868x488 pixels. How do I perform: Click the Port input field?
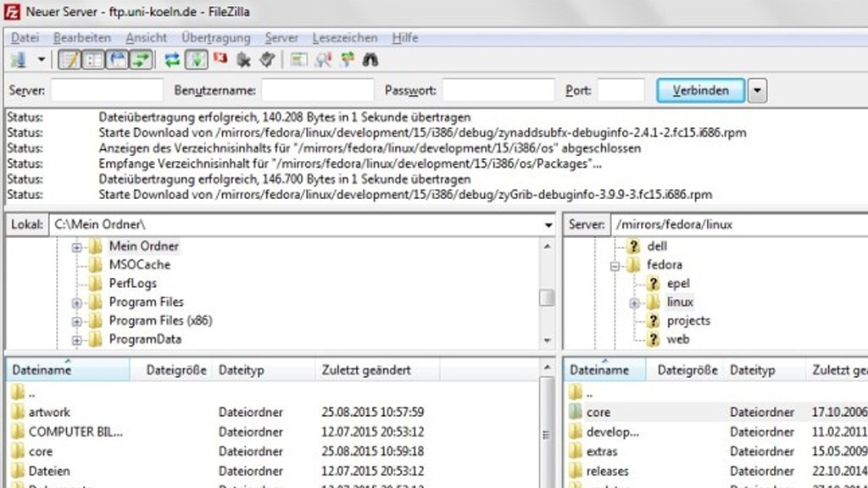tap(620, 90)
